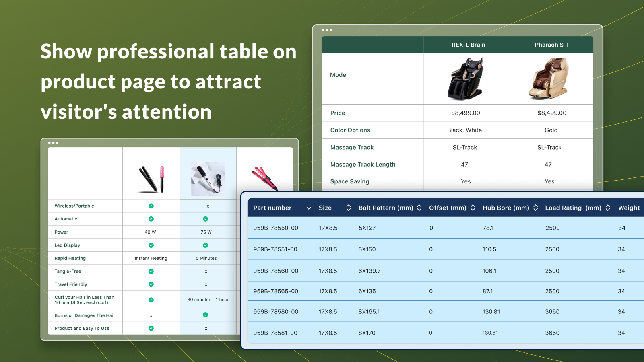This screenshot has width=644, height=362.
Task: Open the Part number sort dropdown
Action: pos(309,208)
